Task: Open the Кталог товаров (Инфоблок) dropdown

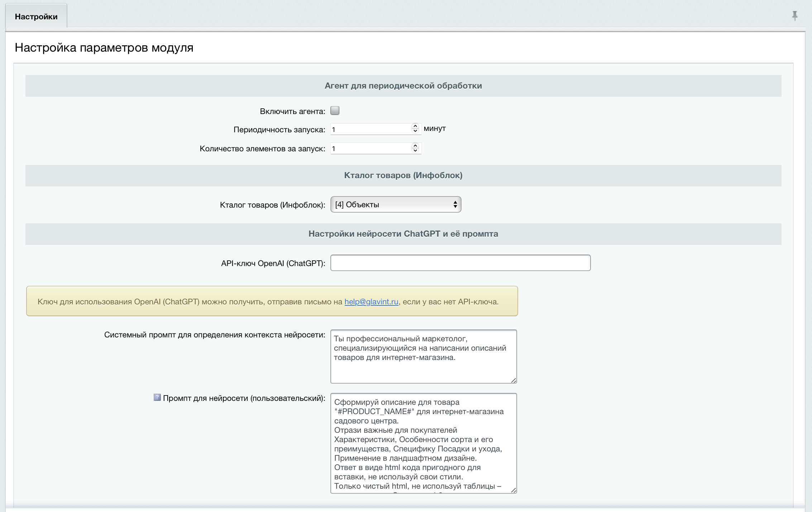Action: point(395,204)
